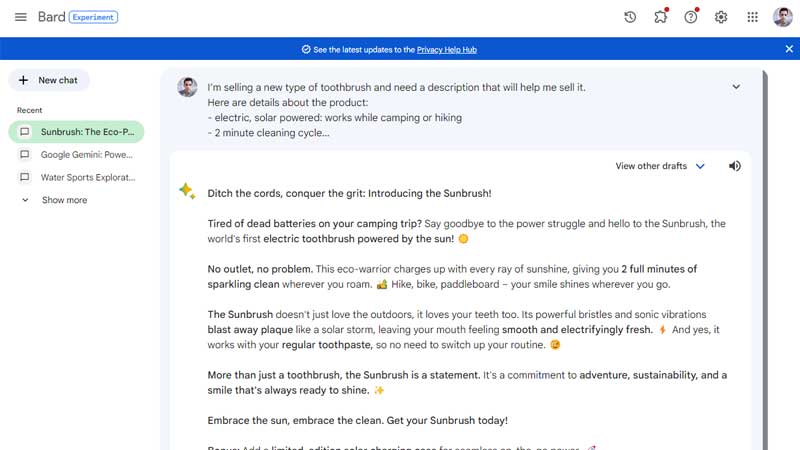The height and width of the screenshot is (450, 800).
Task: Start a New chat
Action: pos(49,80)
